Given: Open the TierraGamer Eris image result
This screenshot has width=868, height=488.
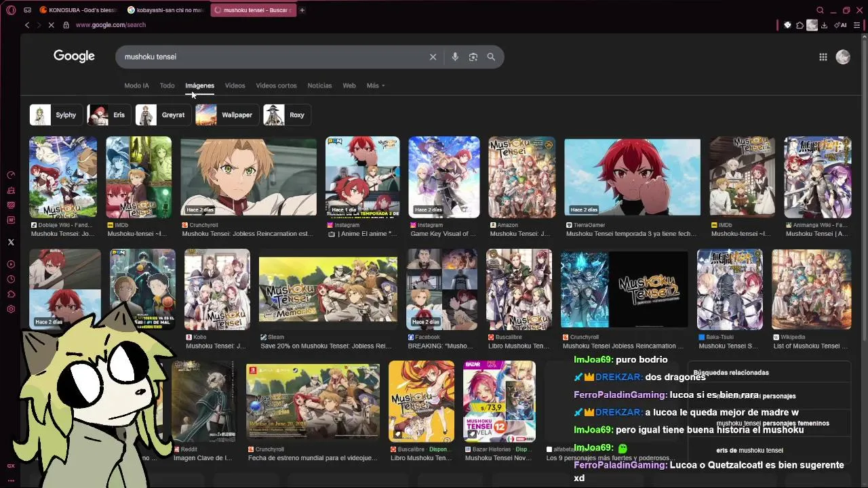Looking at the screenshot, I should [x=632, y=177].
